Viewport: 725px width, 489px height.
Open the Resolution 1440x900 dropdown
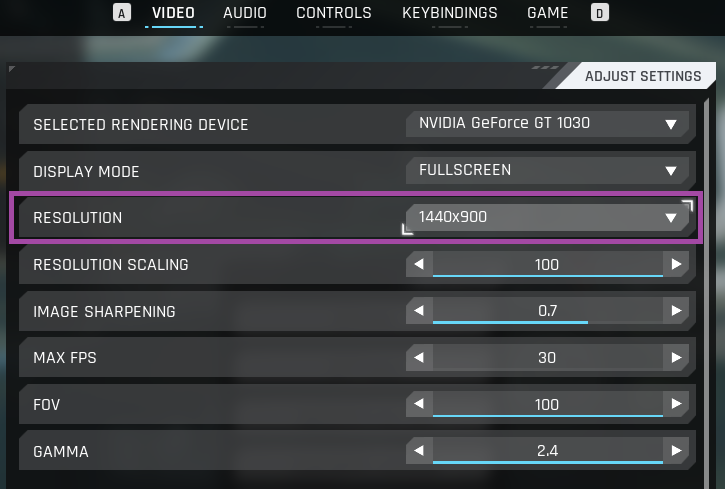pyautogui.click(x=548, y=217)
